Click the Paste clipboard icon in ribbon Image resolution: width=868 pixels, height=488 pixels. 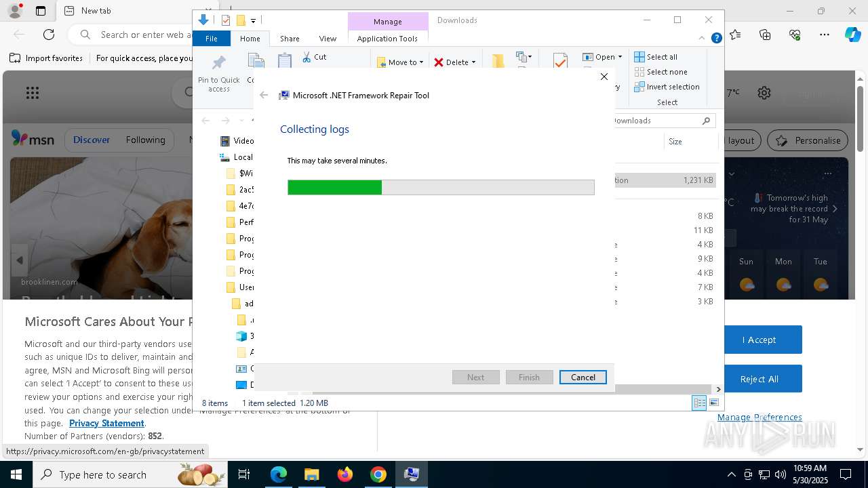(285, 61)
